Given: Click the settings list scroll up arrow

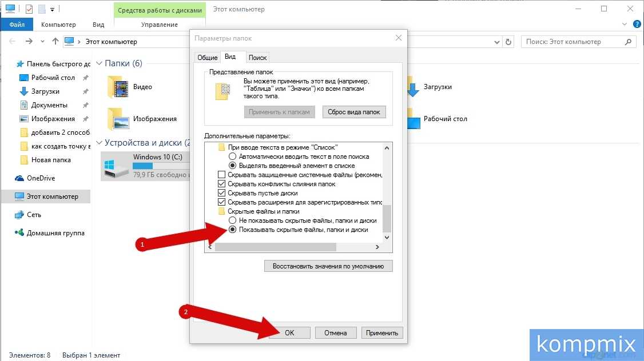Looking at the screenshot, I should click(x=387, y=148).
